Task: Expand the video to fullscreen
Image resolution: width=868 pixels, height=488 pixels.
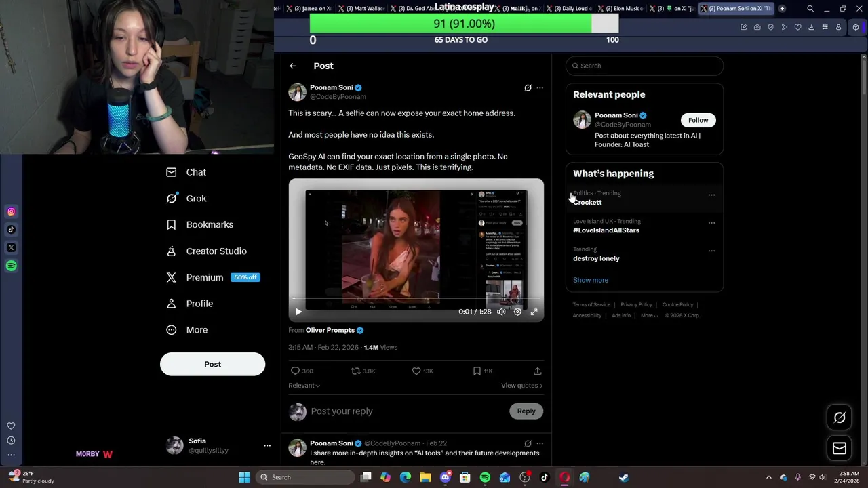Action: click(x=534, y=312)
